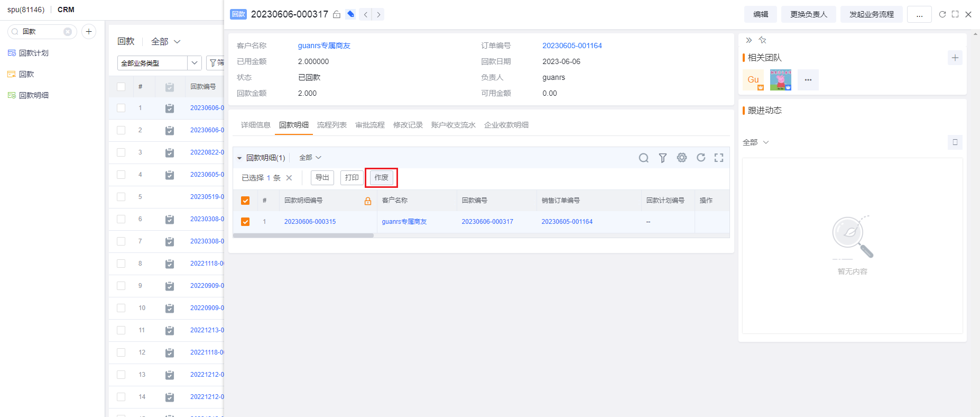The image size is (980, 417).
Task: Uncheck row 20230606-000315 checkbox
Action: (245, 222)
